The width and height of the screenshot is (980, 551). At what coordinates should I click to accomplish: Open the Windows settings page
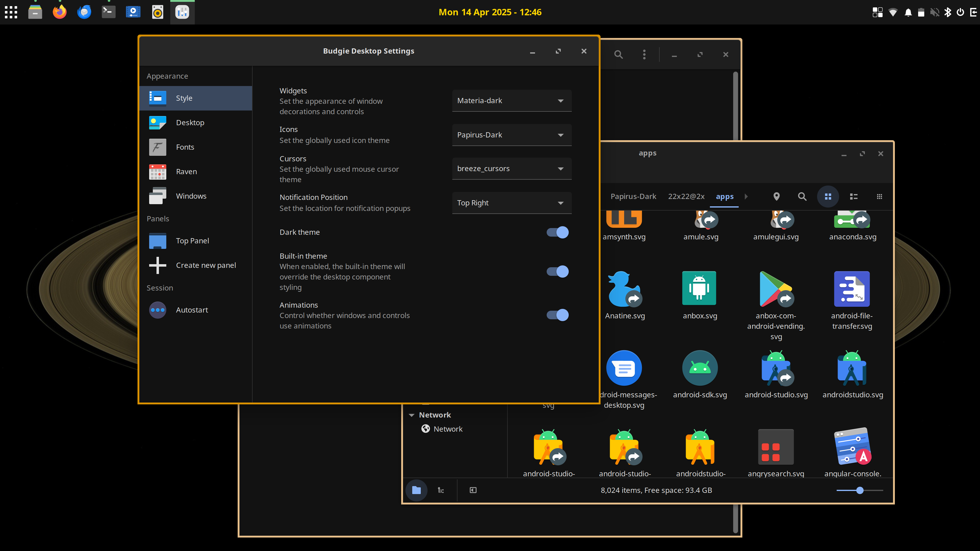click(x=196, y=196)
